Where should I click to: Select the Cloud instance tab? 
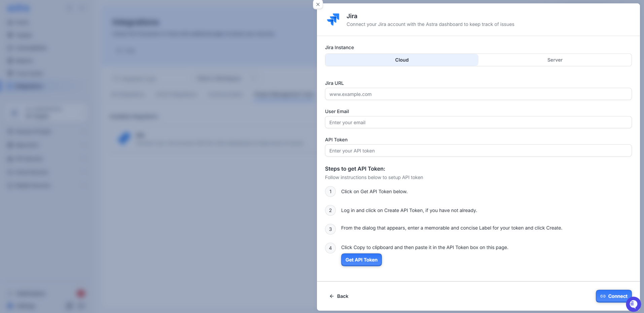(402, 60)
